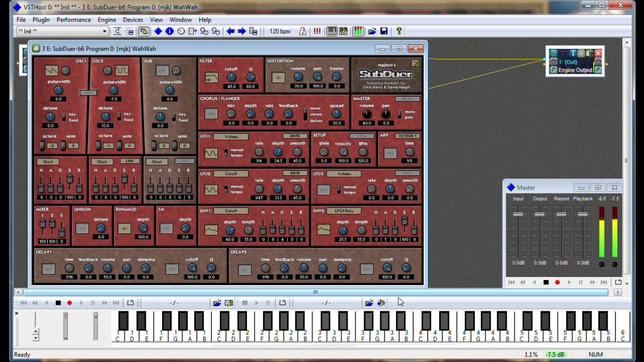
Task: Open LFO1 Volume destination dropdown
Action: pyautogui.click(x=231, y=137)
